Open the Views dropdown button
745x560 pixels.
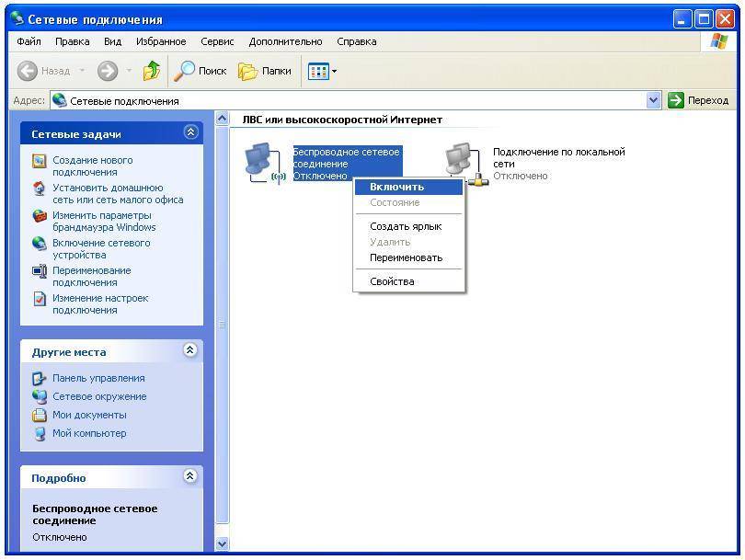click(323, 71)
